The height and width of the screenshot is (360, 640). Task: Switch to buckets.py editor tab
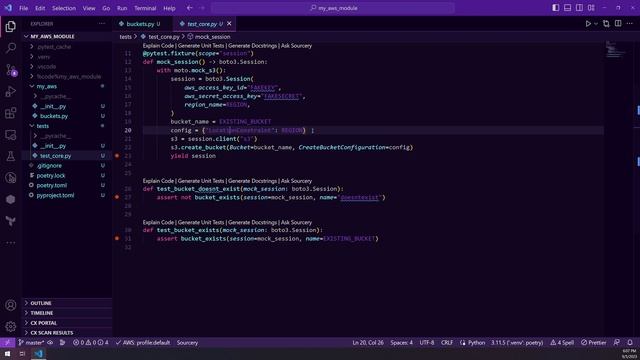[x=140, y=24]
